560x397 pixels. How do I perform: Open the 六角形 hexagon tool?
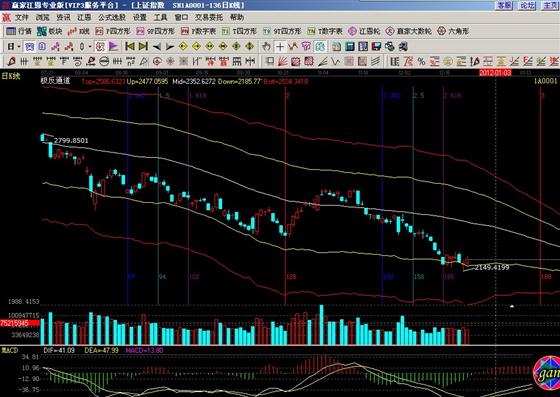[x=453, y=31]
